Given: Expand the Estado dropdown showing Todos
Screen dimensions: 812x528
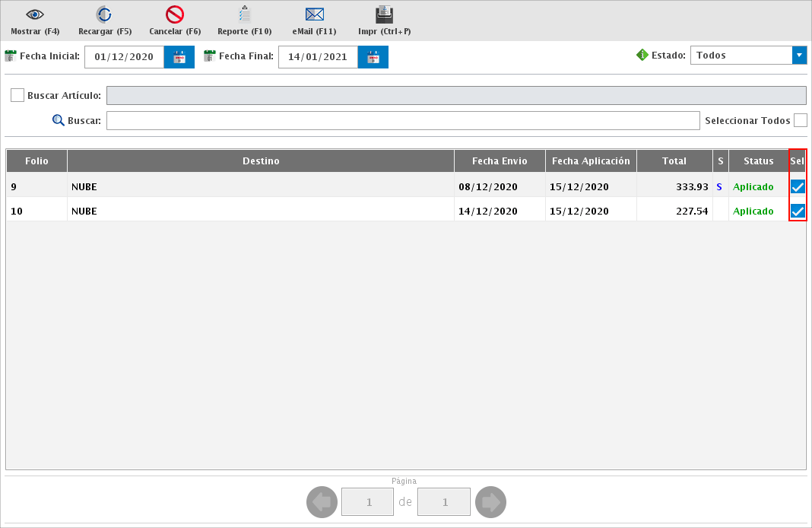Looking at the screenshot, I should [x=799, y=56].
